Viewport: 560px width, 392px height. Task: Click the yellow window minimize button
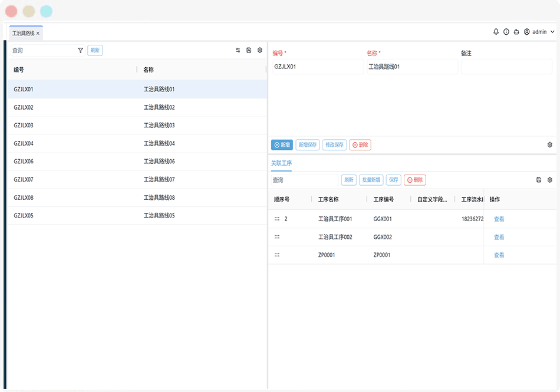click(x=28, y=11)
